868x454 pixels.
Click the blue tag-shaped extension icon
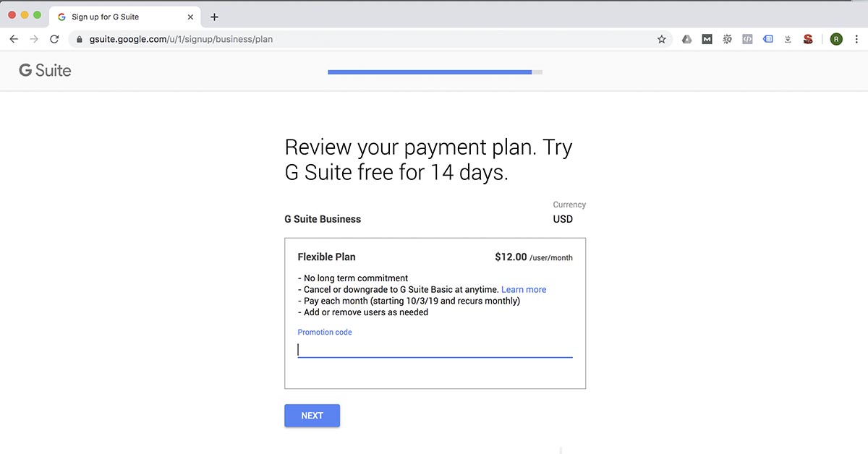[768, 38]
